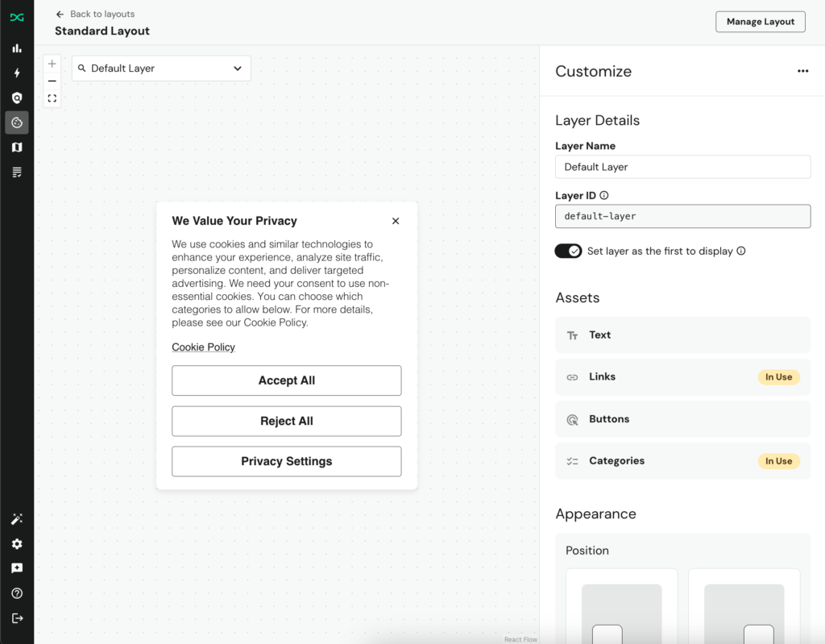825x644 pixels.
Task: Click the Manage Layout button
Action: click(760, 22)
